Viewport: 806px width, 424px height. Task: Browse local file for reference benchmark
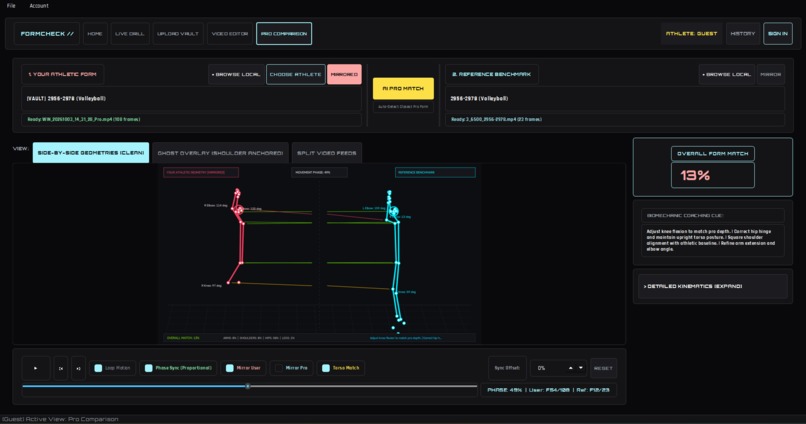727,75
